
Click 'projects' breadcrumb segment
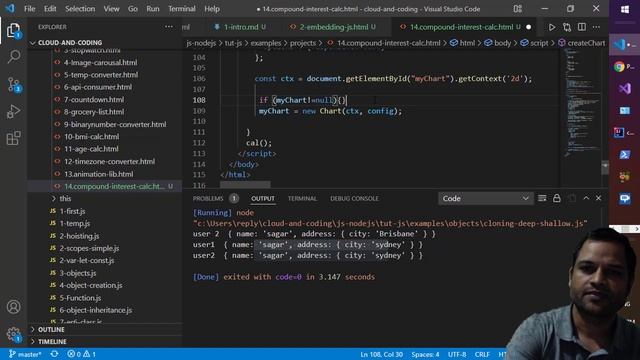pos(303,43)
